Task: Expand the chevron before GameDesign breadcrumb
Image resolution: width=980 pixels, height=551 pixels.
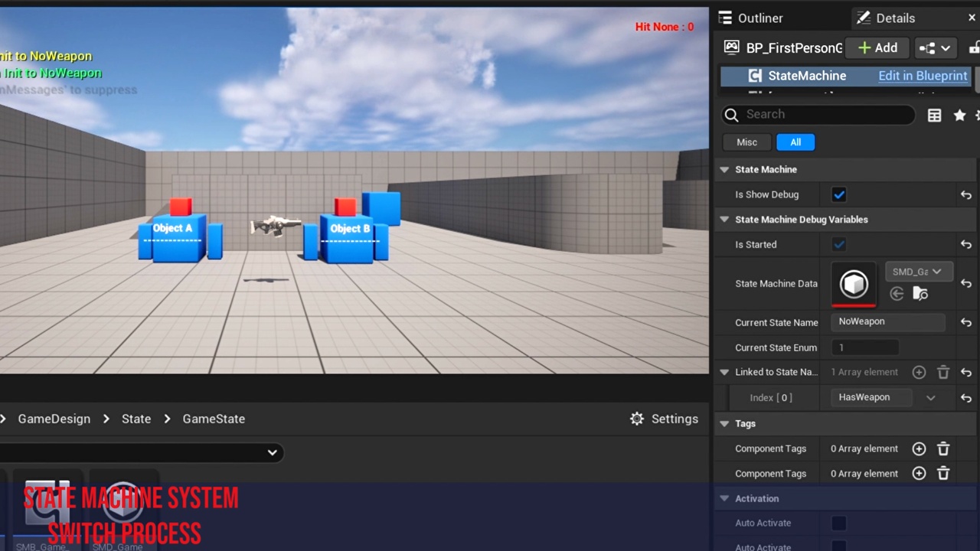Action: 4,419
